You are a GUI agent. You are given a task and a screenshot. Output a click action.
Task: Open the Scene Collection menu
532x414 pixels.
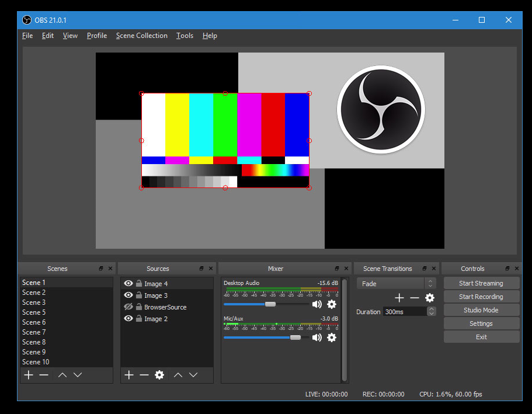[141, 36]
